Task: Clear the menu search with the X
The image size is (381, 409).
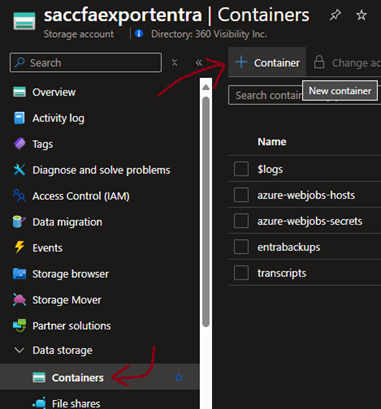Action: (174, 63)
